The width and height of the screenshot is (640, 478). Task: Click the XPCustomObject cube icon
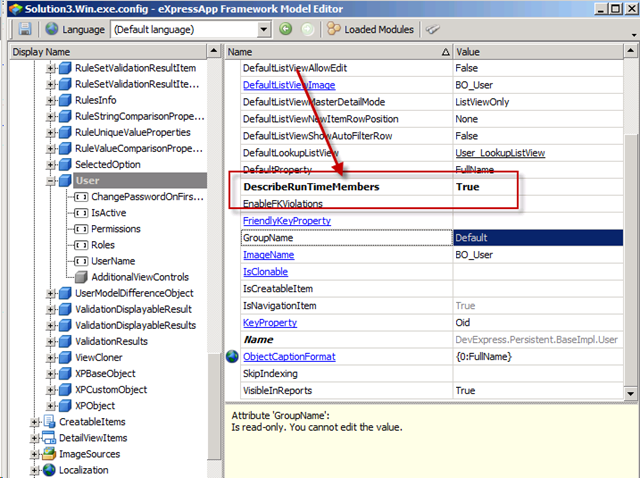click(x=65, y=390)
